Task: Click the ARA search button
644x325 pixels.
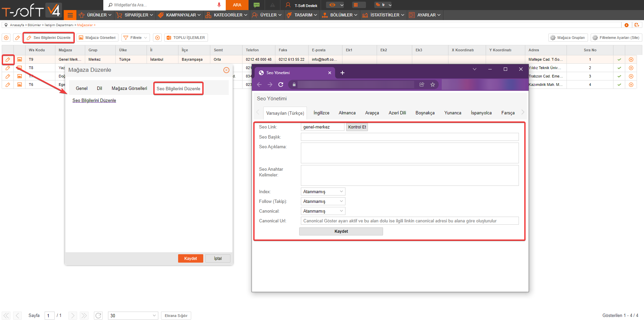Action: click(x=237, y=5)
